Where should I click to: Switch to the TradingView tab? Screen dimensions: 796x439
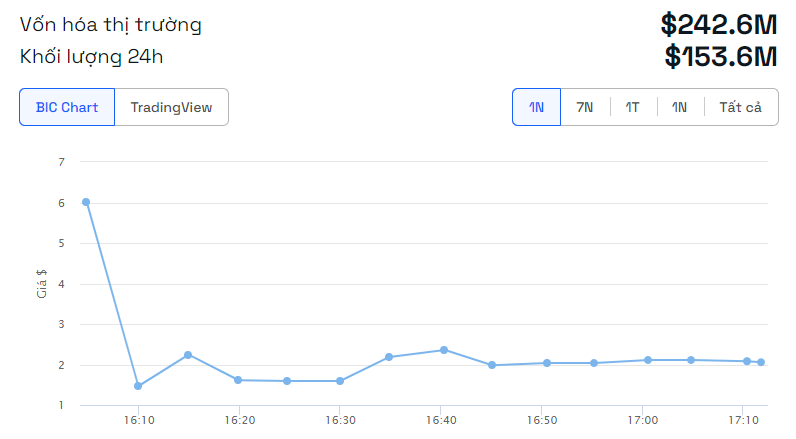coord(172,107)
